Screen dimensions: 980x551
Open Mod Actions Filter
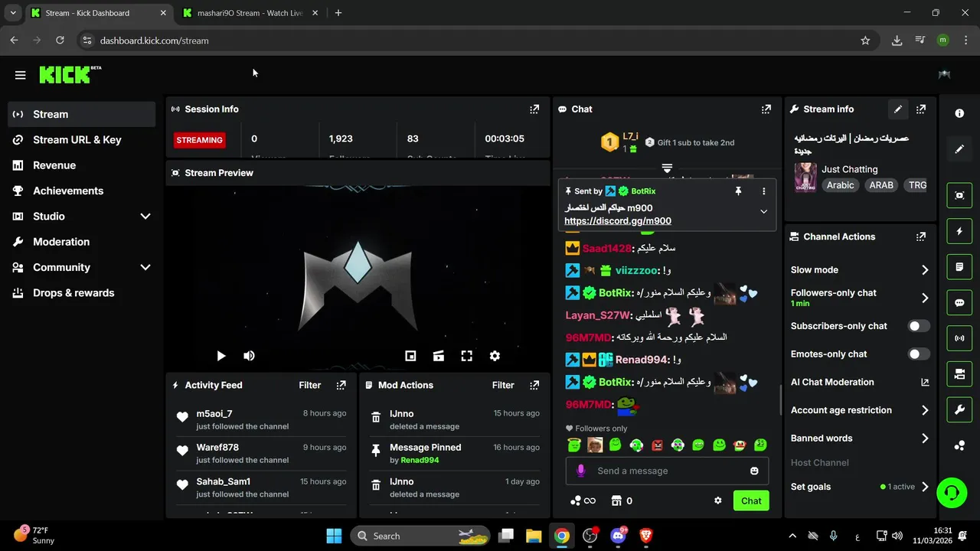(503, 385)
